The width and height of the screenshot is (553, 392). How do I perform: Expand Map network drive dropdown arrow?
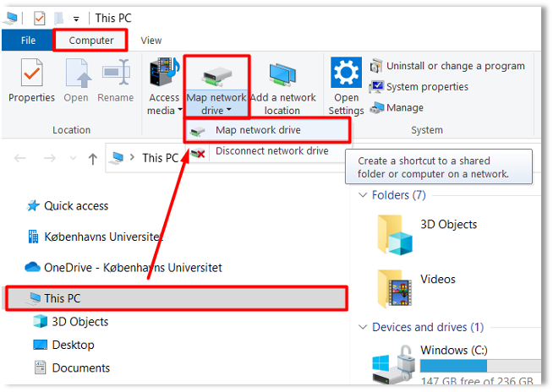point(229,110)
